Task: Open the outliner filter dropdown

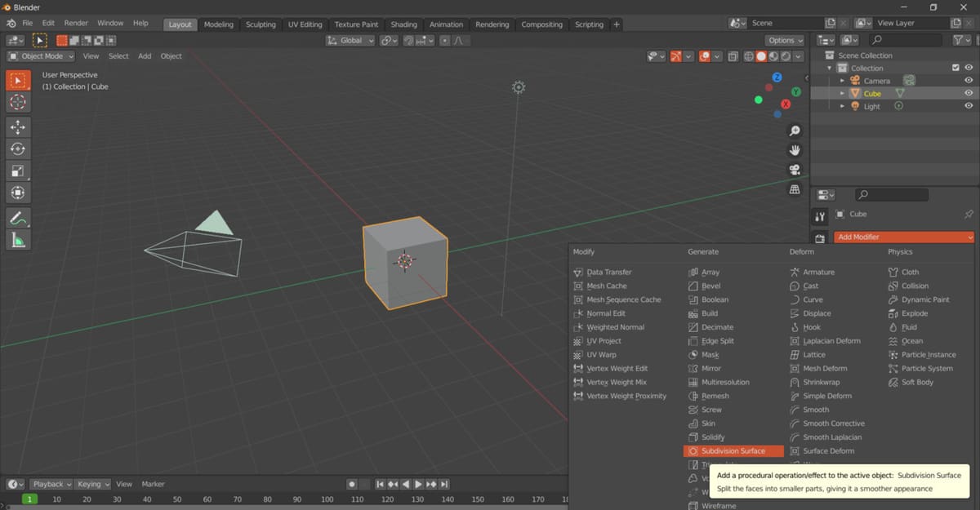Action: tap(963, 40)
